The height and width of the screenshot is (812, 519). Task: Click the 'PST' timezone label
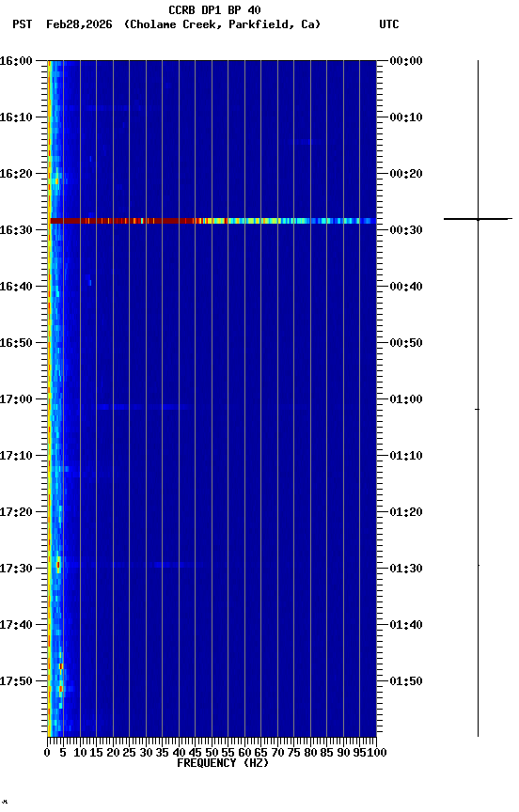tap(22, 24)
